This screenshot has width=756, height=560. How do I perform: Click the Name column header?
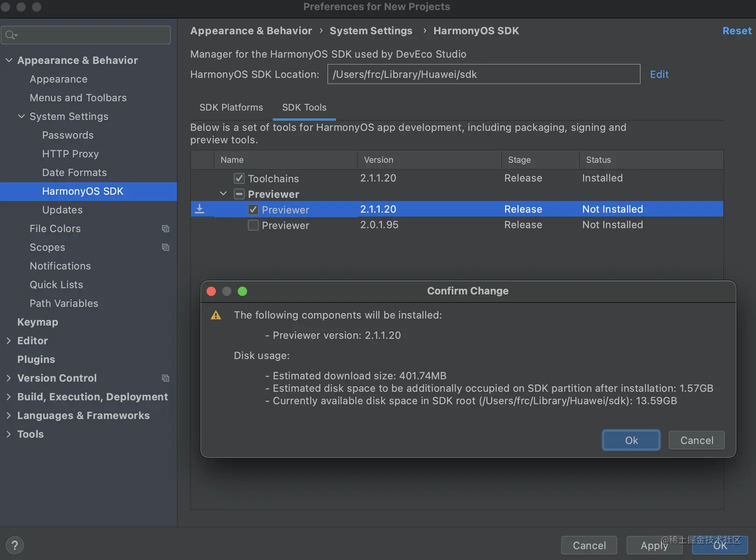(285, 160)
